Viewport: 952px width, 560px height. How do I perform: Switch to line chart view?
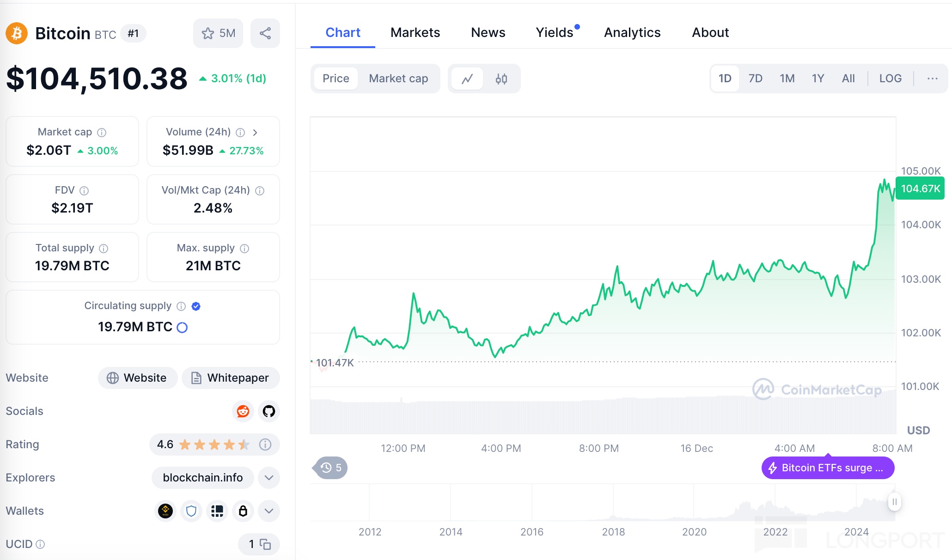(x=467, y=79)
